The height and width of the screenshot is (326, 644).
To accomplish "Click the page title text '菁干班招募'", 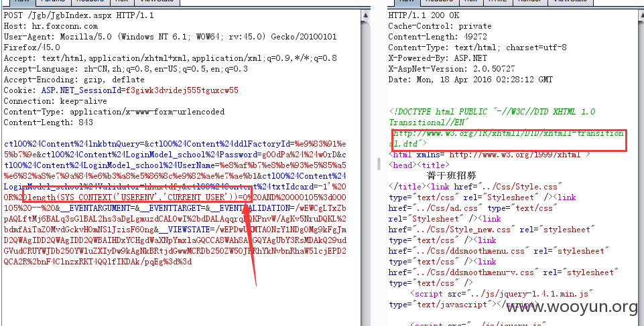I will click(x=451, y=175).
